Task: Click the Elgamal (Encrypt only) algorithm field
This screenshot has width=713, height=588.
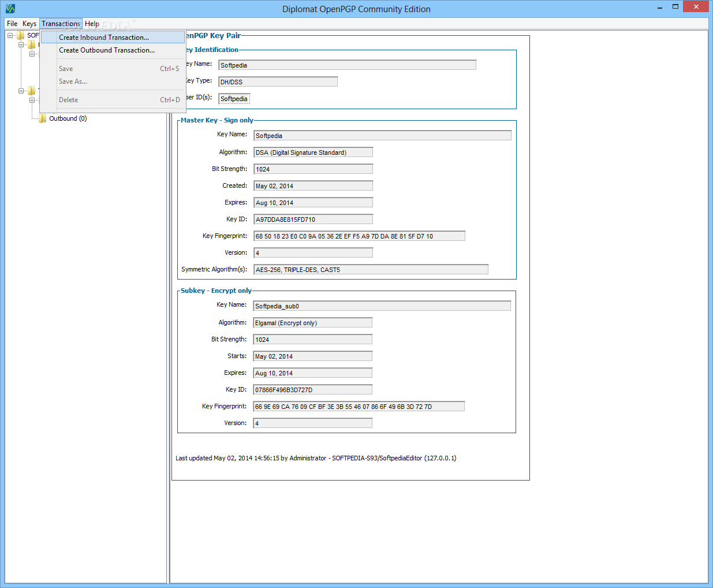Action: (x=312, y=323)
